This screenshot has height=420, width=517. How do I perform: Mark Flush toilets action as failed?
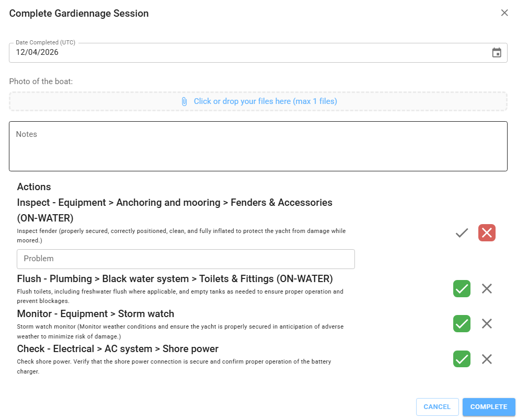[x=487, y=288]
